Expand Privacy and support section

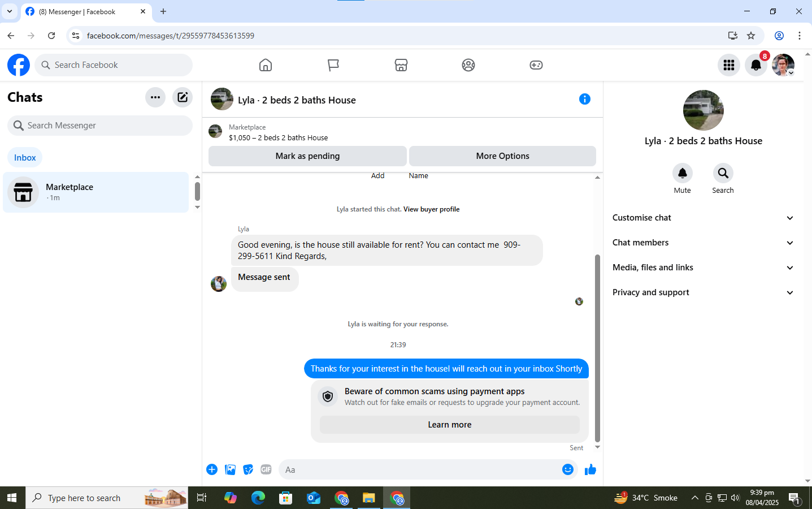pyautogui.click(x=704, y=292)
